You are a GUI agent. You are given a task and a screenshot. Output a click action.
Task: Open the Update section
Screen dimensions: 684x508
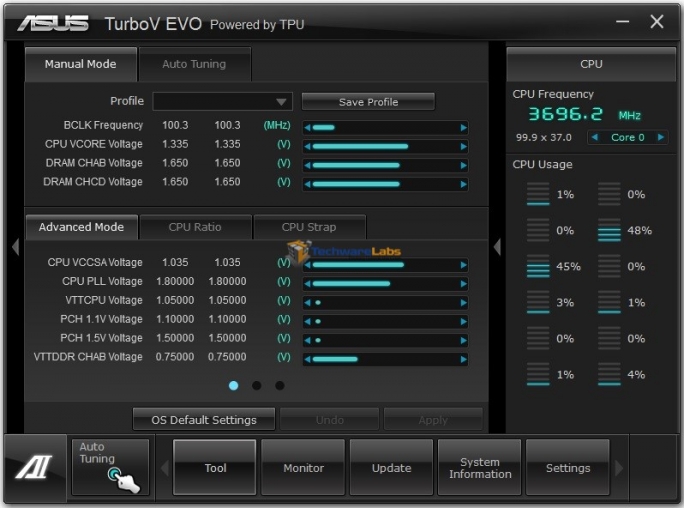(391, 467)
